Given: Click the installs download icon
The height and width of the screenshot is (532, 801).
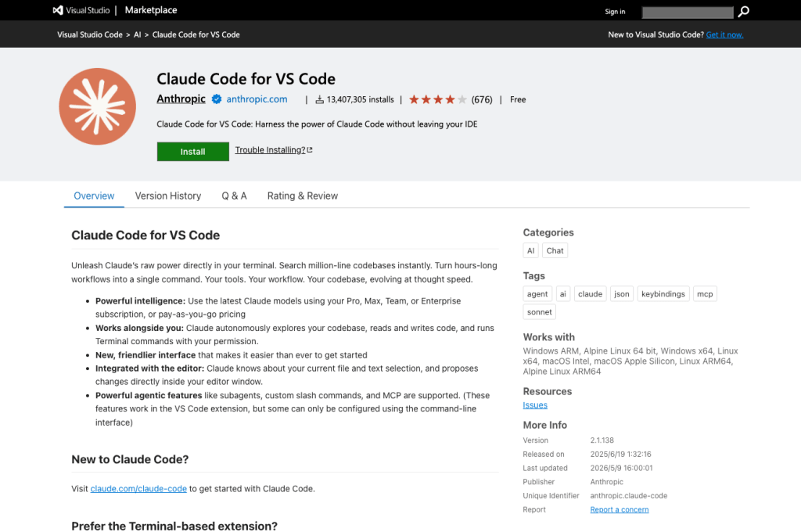Looking at the screenshot, I should 319,99.
